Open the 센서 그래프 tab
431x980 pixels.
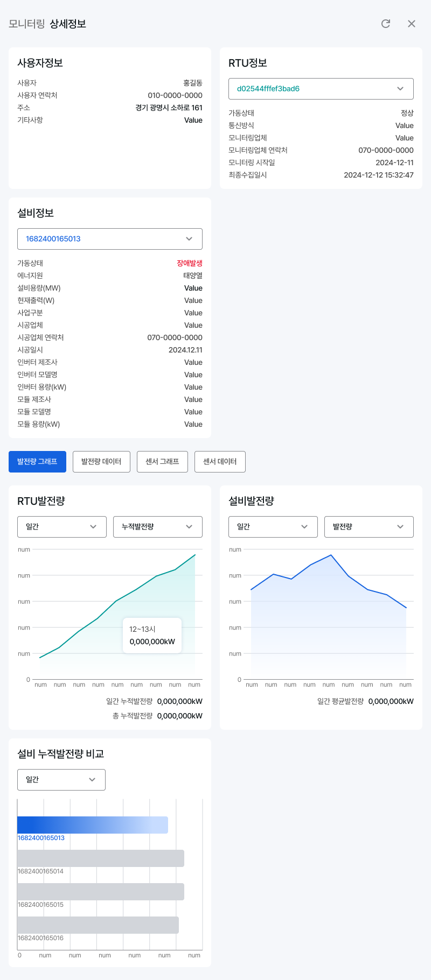[162, 462]
